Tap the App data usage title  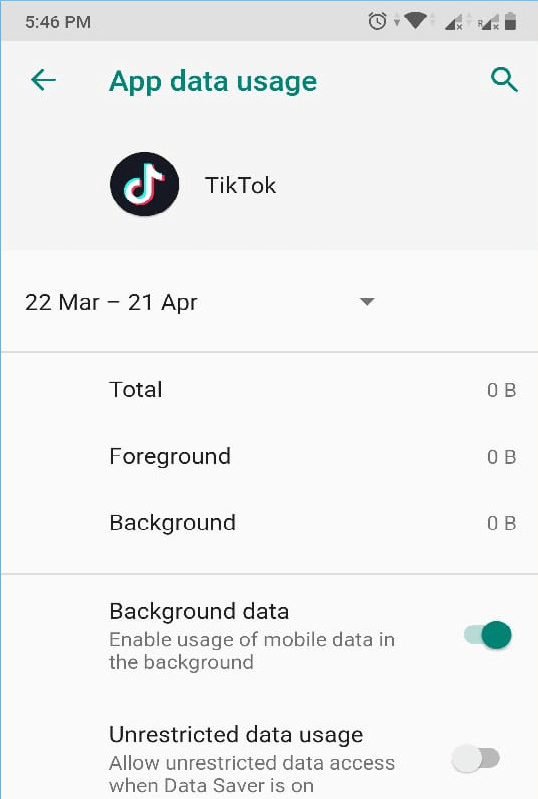coord(213,82)
